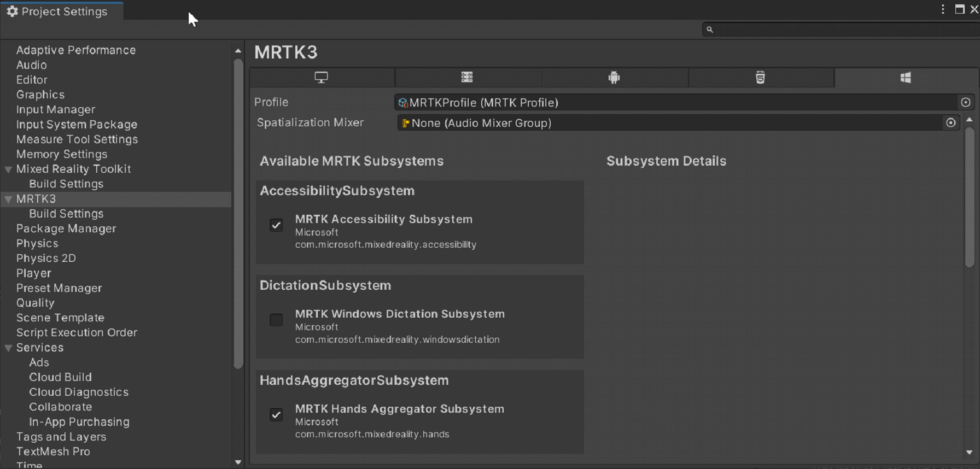Select the Services category
Viewport: 980px width, 469px height.
click(40, 348)
